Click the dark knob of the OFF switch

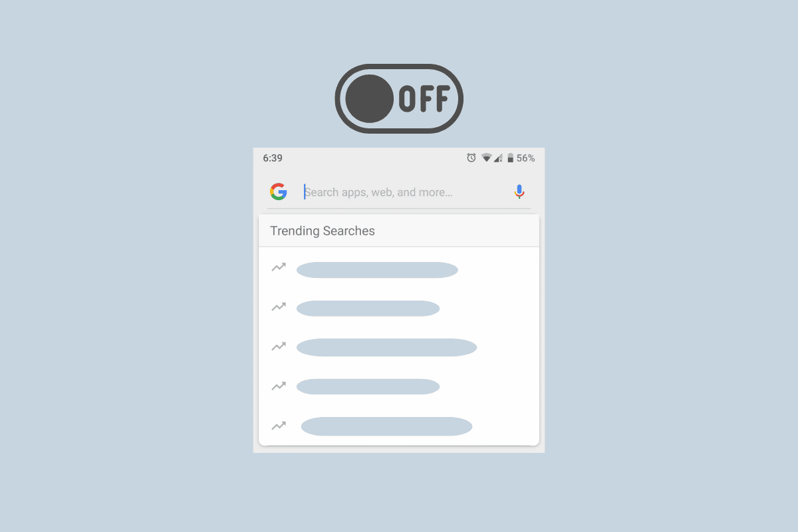coord(370,98)
